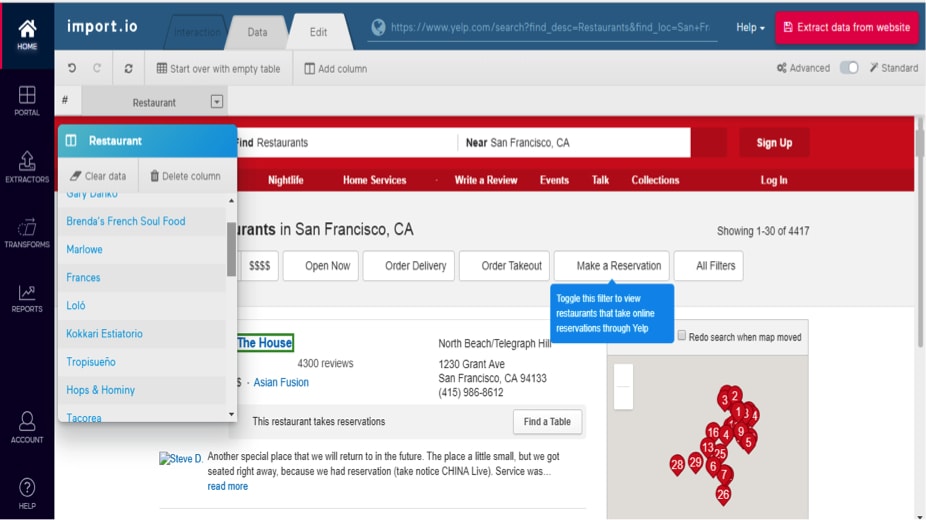Check Redo search when map moved
926x520 pixels.
coord(682,336)
